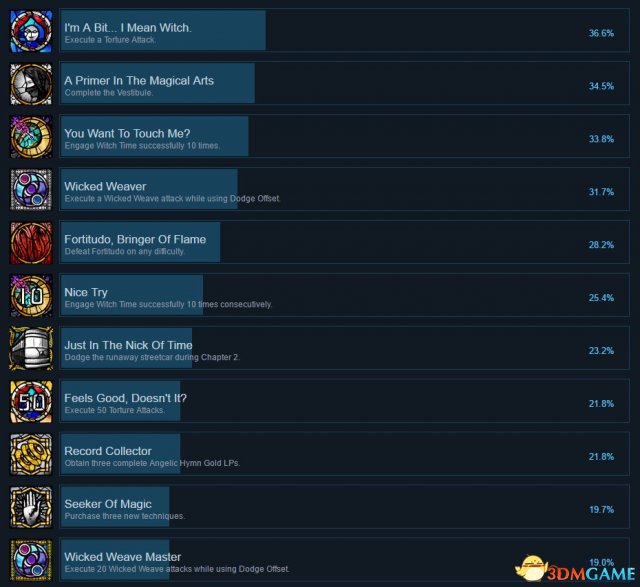The image size is (640, 587).
Task: Click the Wicked Weave Master achievement icon
Action: tap(31, 560)
